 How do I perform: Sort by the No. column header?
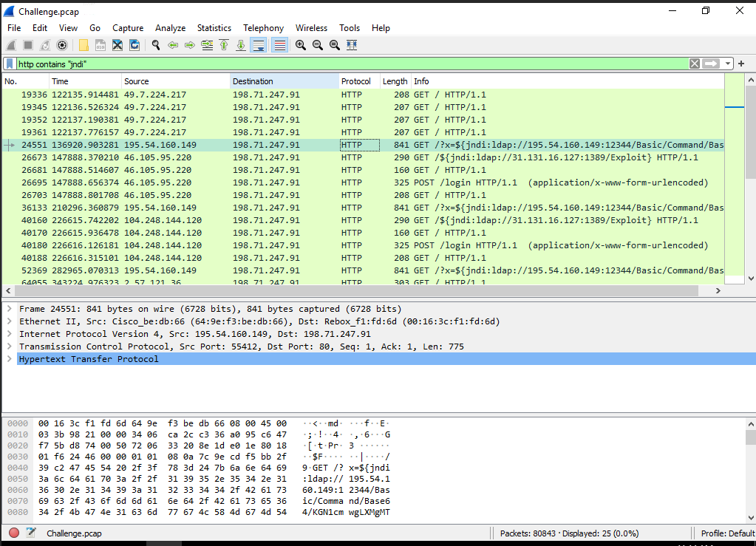(26, 81)
